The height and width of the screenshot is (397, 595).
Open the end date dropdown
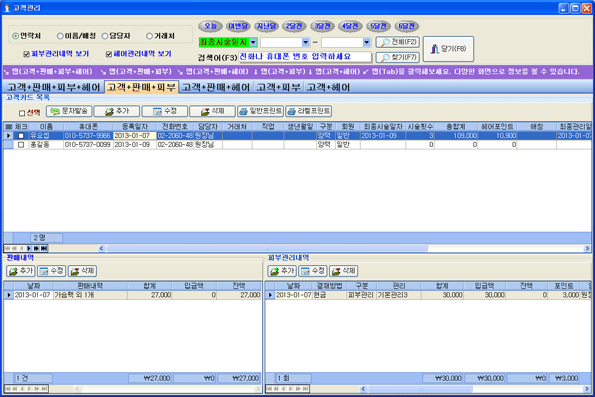367,42
